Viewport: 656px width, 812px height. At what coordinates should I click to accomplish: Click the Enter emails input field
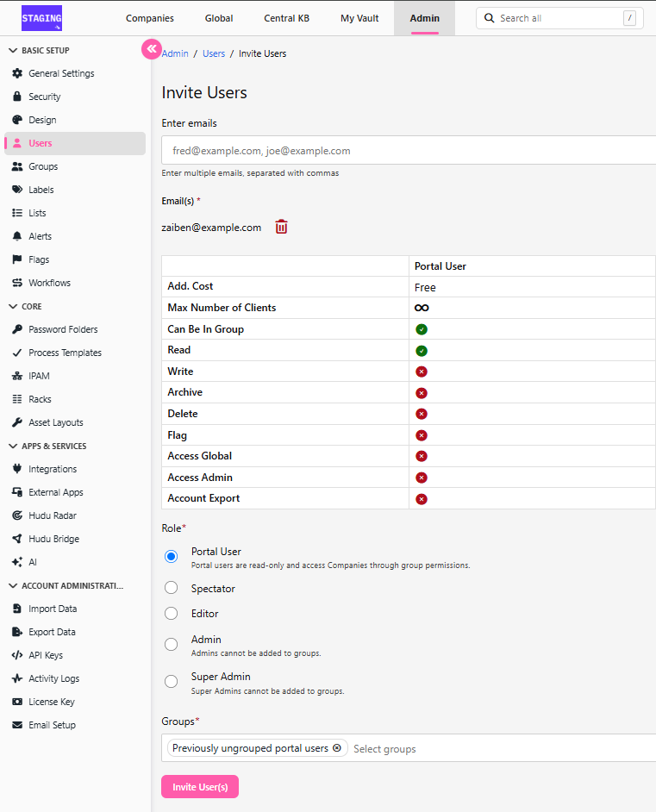coord(409,151)
